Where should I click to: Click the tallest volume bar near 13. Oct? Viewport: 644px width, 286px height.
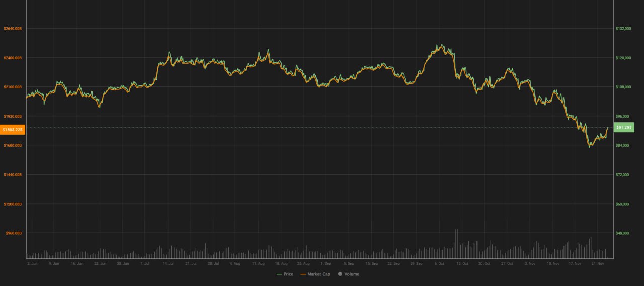pos(457,244)
